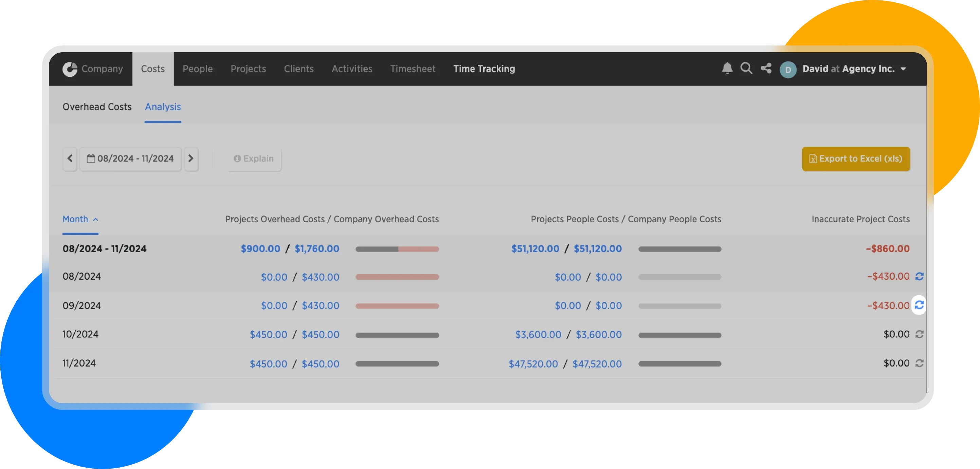The image size is (980, 469).
Task: Open the $1,760.00 company overhead costs link
Action: pyautogui.click(x=316, y=249)
